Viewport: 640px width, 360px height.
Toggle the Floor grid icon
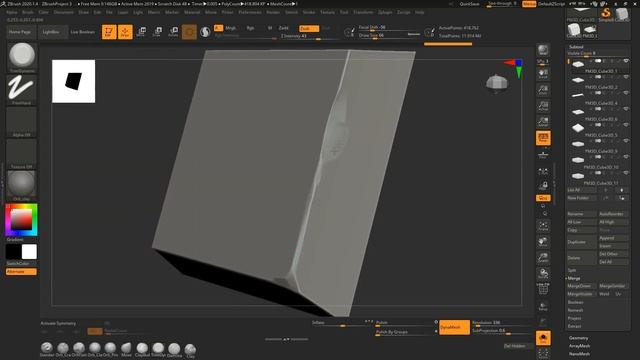pos(543,154)
